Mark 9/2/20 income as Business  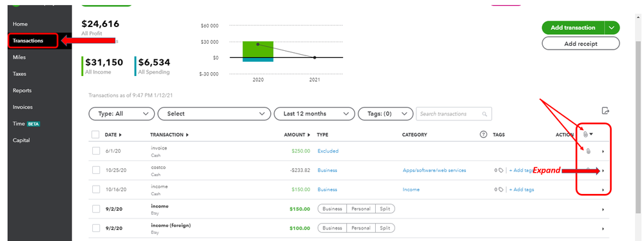(332, 209)
